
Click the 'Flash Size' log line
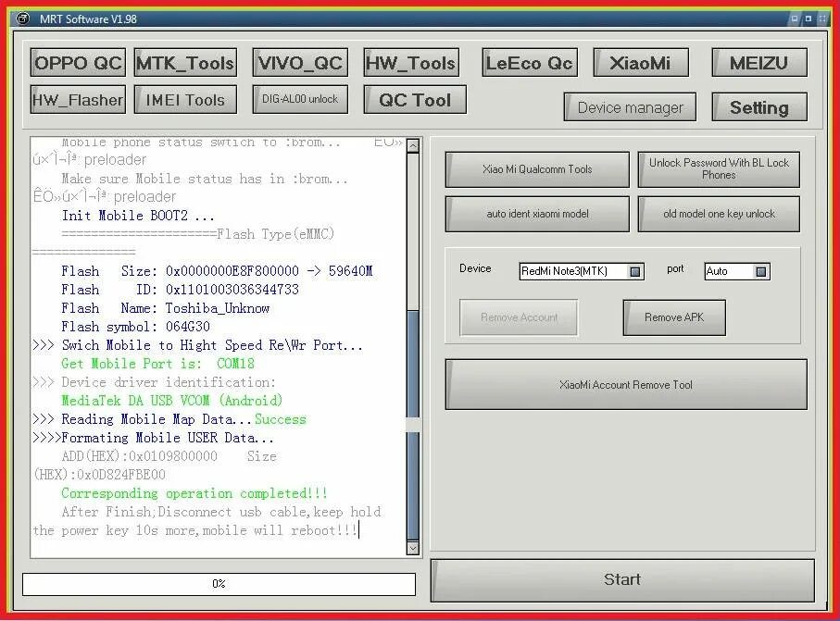coord(217,271)
